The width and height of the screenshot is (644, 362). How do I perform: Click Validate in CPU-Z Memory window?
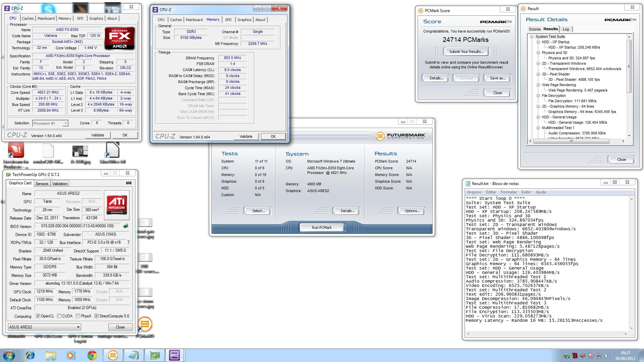click(246, 136)
